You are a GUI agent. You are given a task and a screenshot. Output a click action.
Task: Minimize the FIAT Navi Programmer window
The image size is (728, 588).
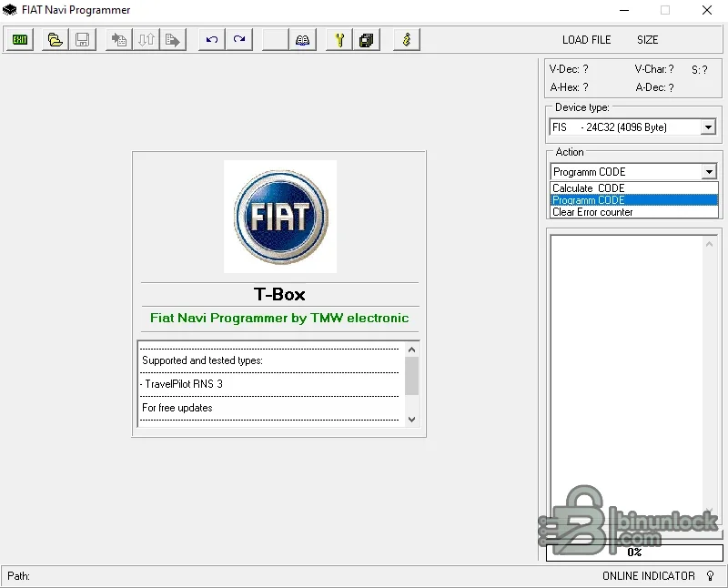(x=624, y=10)
